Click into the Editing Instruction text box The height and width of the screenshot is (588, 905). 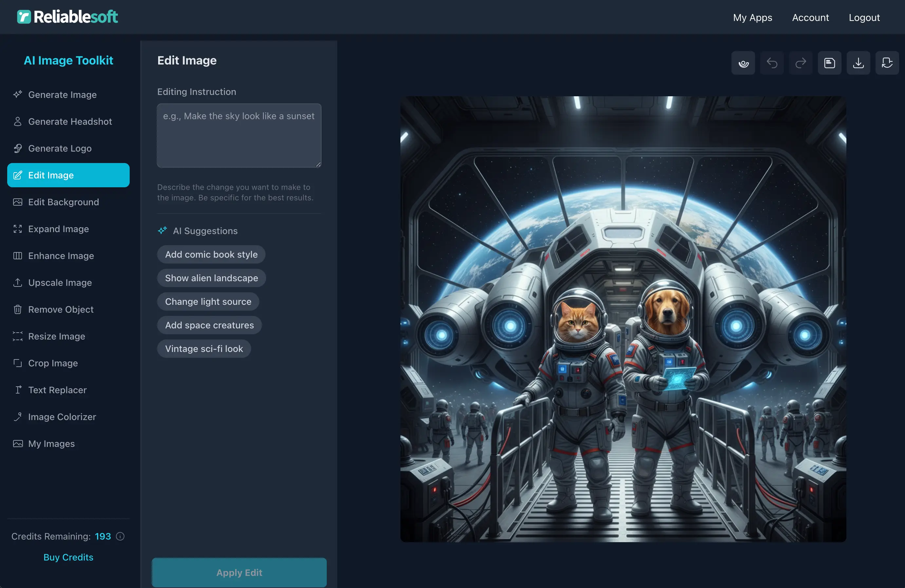[239, 136]
